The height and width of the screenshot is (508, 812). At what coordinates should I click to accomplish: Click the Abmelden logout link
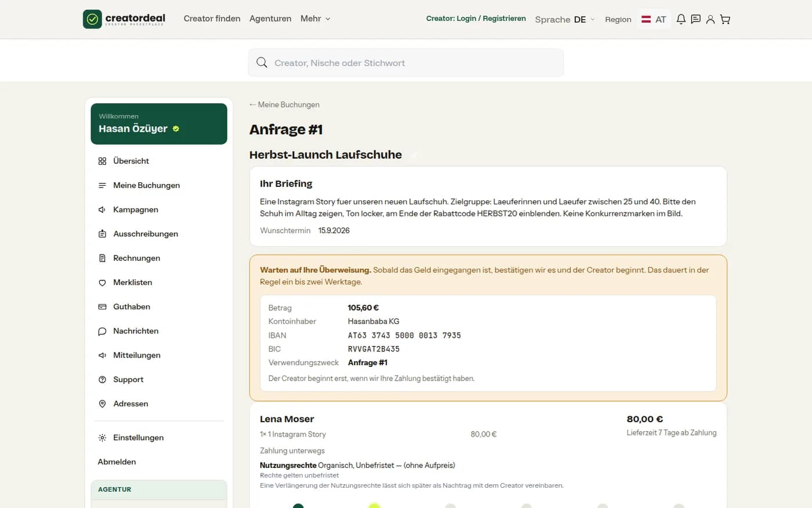pos(117,462)
